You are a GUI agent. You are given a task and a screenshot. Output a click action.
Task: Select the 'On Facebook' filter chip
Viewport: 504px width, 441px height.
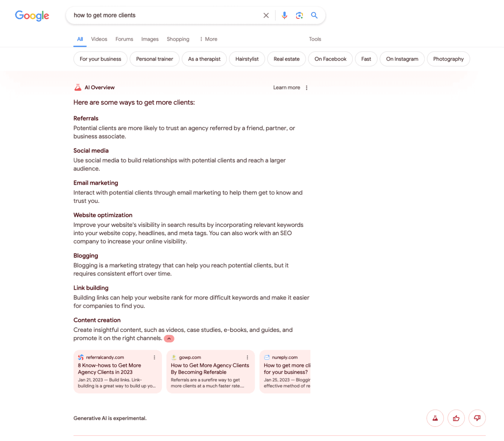[331, 59]
